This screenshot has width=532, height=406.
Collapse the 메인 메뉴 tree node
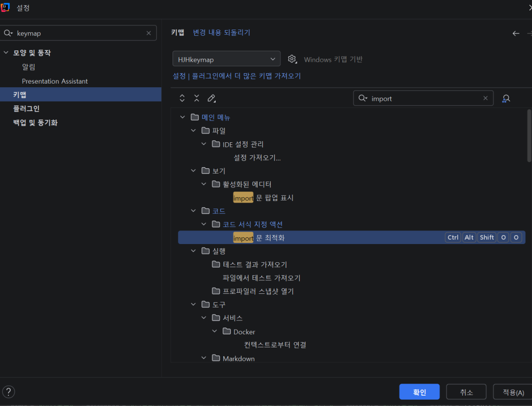point(182,117)
